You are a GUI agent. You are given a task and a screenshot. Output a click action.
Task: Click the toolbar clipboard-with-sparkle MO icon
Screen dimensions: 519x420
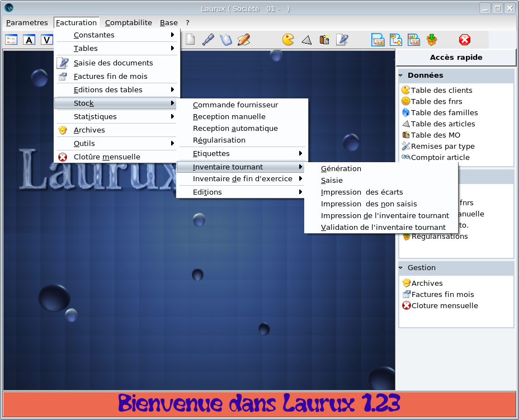324,40
